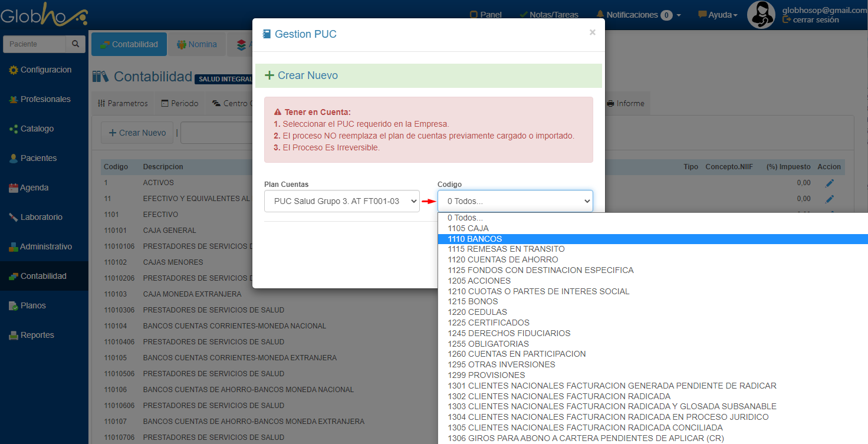
Task: Click the Crear Nuevo button in table toolbar
Action: [137, 133]
